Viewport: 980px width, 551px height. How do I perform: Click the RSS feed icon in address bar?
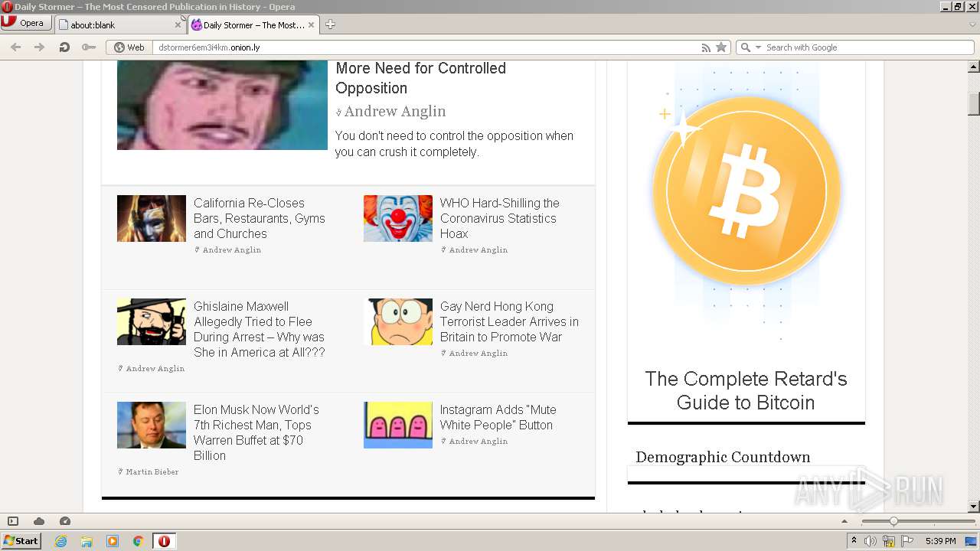coord(706,47)
